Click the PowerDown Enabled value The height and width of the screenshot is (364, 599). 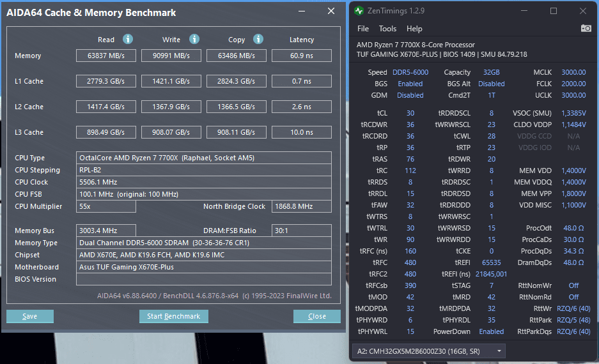point(491,331)
